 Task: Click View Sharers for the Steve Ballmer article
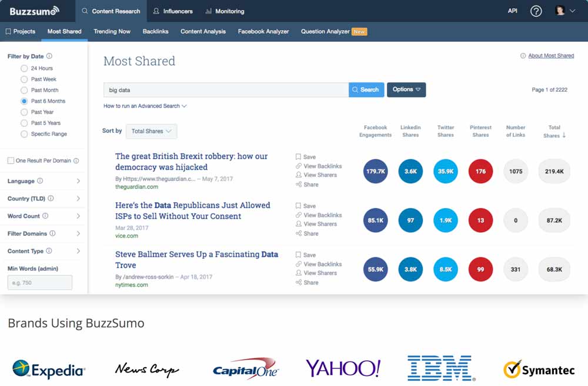[x=316, y=273]
